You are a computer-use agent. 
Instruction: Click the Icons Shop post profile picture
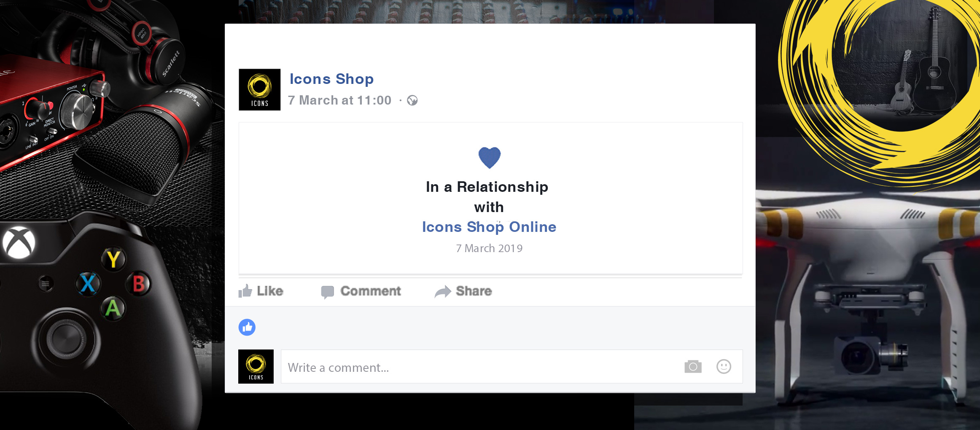click(259, 90)
